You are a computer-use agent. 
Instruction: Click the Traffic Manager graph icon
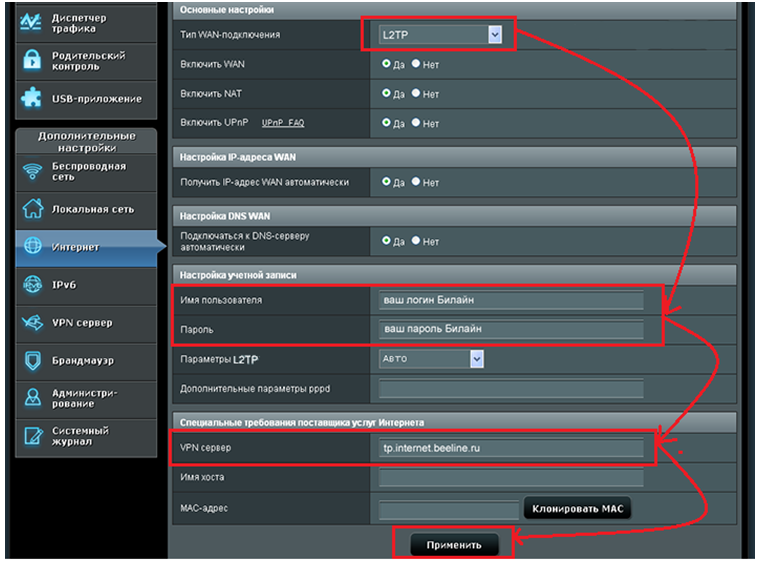(31, 22)
